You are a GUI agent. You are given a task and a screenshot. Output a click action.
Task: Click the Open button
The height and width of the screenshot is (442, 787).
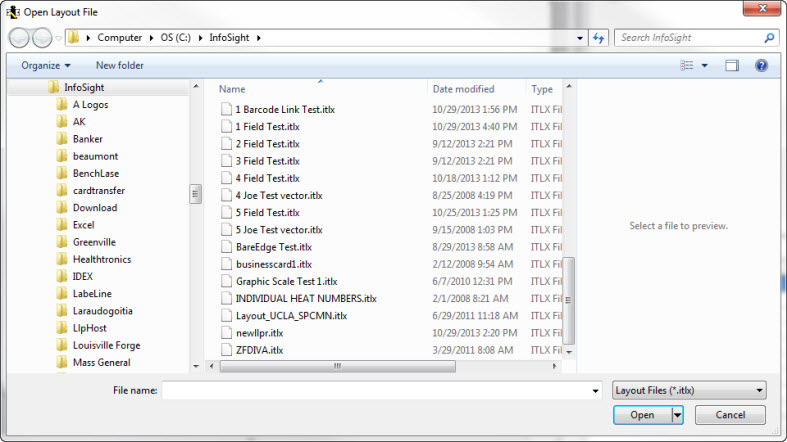pos(642,415)
